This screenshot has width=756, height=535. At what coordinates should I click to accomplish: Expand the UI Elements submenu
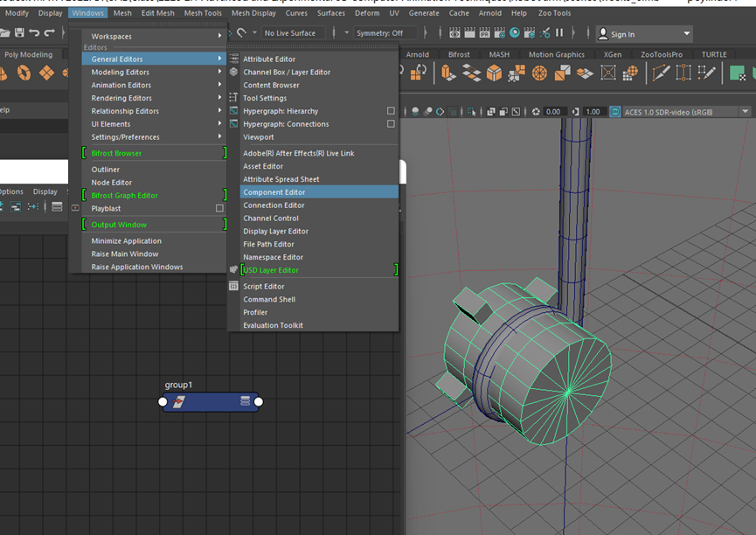click(x=154, y=124)
